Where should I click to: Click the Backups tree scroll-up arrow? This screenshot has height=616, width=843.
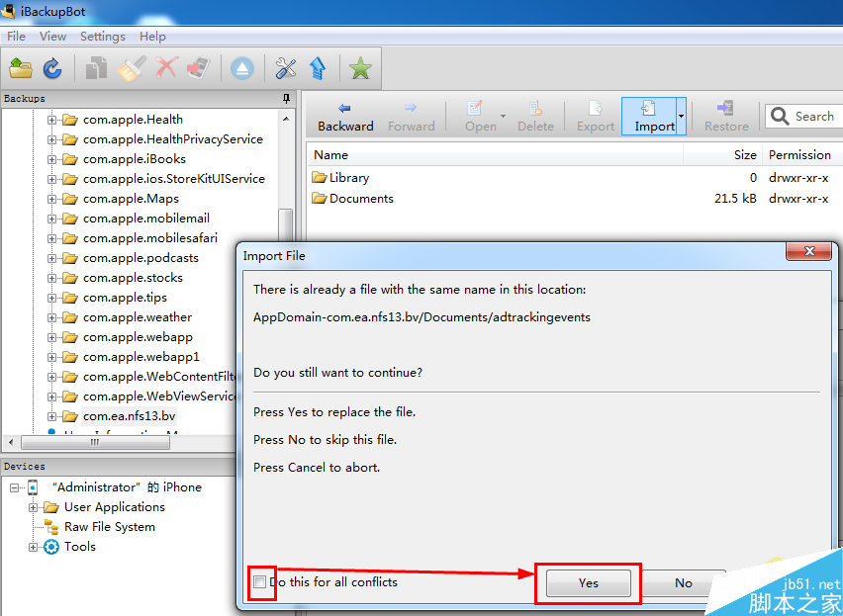coord(286,119)
